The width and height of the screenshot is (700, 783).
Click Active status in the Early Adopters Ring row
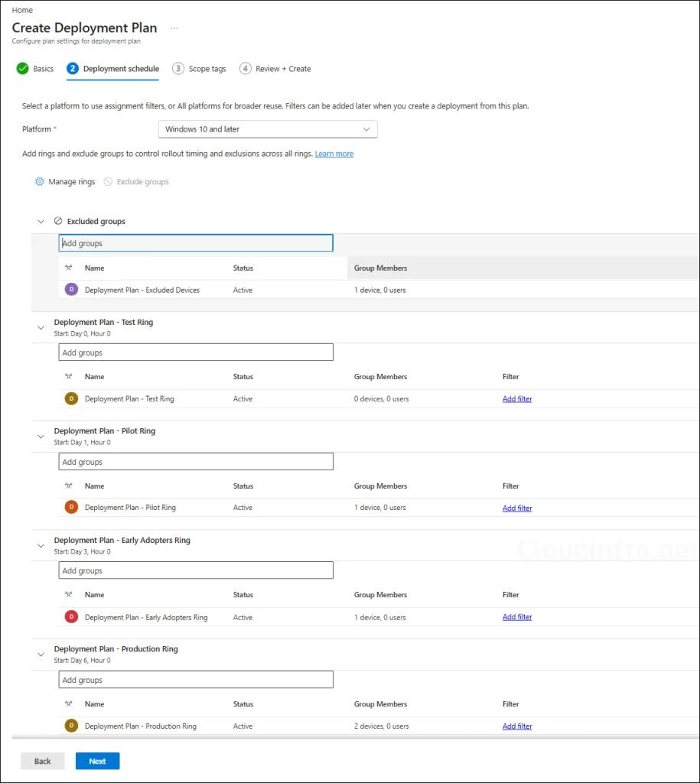243,618
